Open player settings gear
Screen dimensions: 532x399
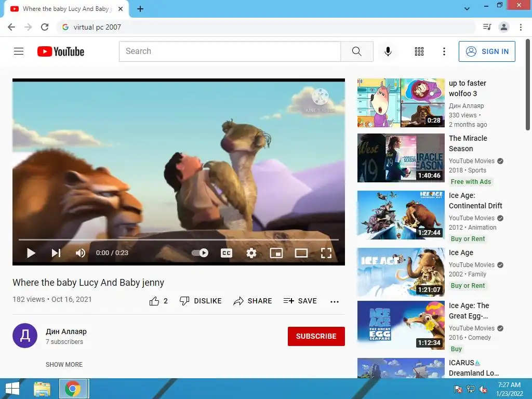point(251,253)
